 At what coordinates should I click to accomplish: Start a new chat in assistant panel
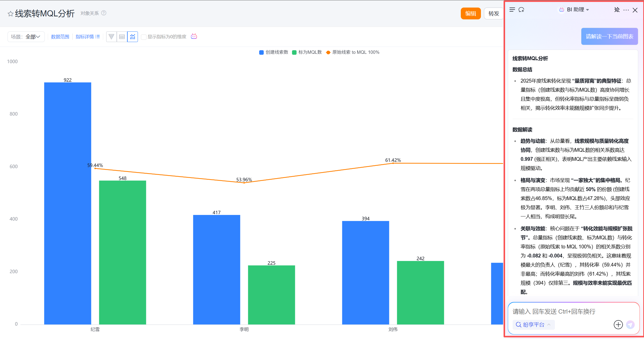coord(521,10)
